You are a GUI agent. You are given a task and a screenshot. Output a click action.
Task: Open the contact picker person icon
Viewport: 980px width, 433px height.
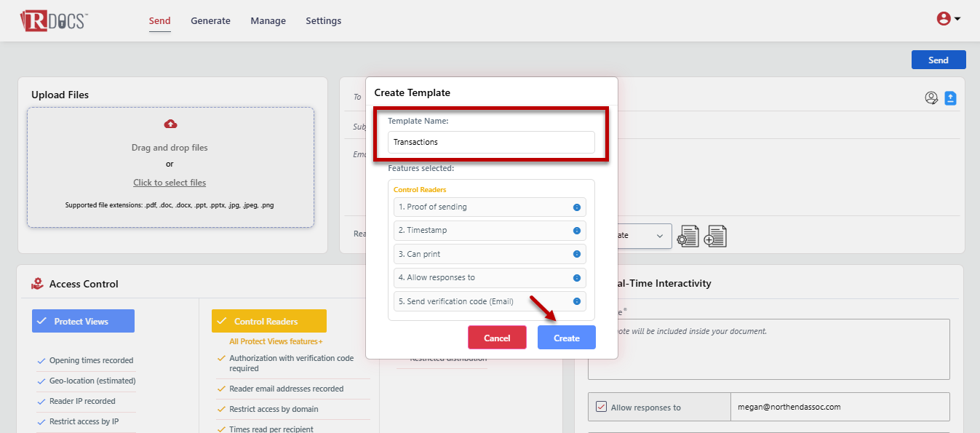(x=931, y=98)
